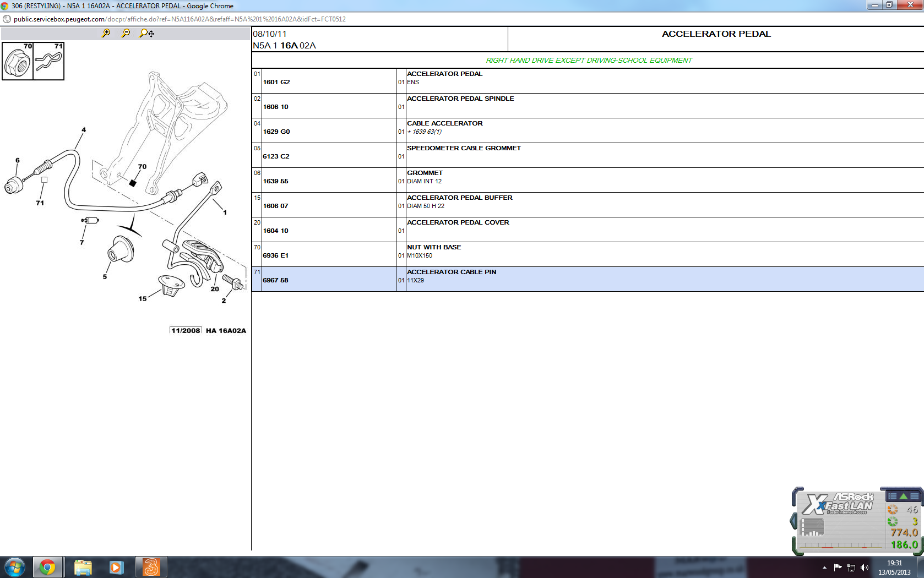The height and width of the screenshot is (578, 924).
Task: Click the ACCELERATOR PEDAL part description
Action: pyautogui.click(x=444, y=74)
